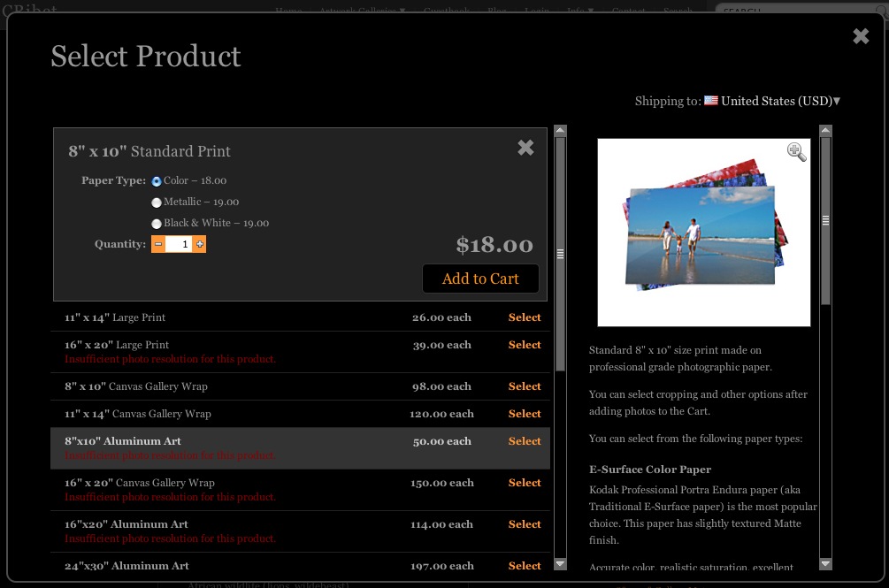Viewport: 889px width, 588px height.
Task: Select the 24x30 Aluminum Art product
Action: click(524, 566)
